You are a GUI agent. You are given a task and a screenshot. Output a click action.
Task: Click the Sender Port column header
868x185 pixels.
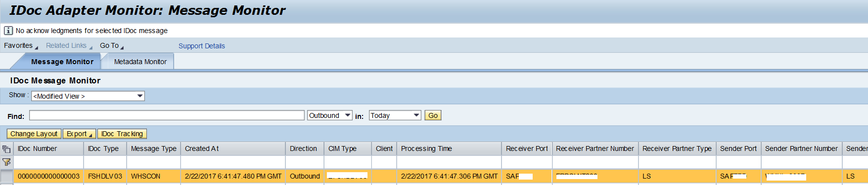pos(738,148)
